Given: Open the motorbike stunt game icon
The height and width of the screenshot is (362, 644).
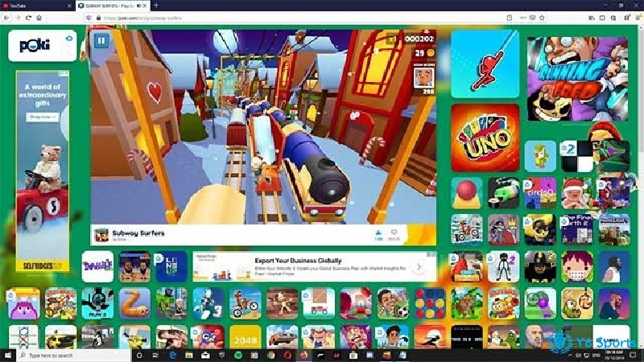Looking at the screenshot, I should click(x=246, y=304).
